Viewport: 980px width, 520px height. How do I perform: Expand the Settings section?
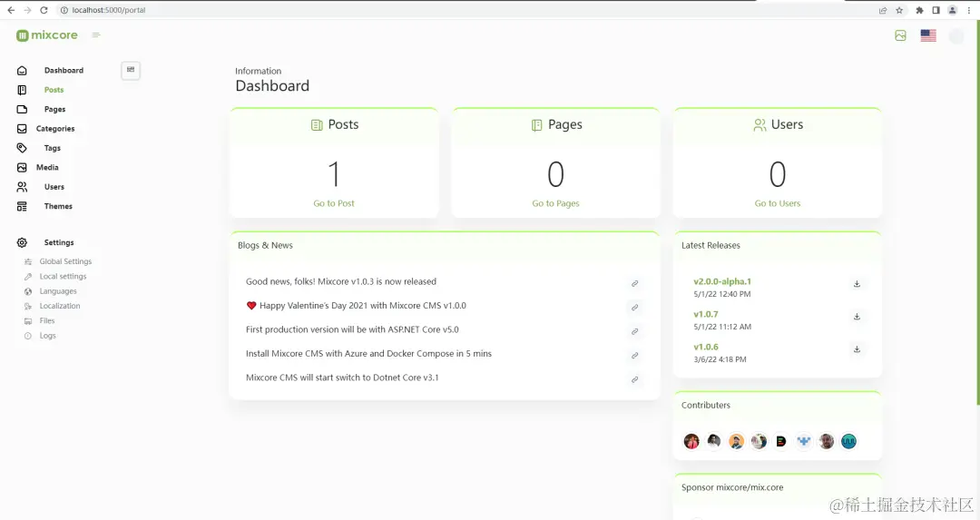[59, 242]
